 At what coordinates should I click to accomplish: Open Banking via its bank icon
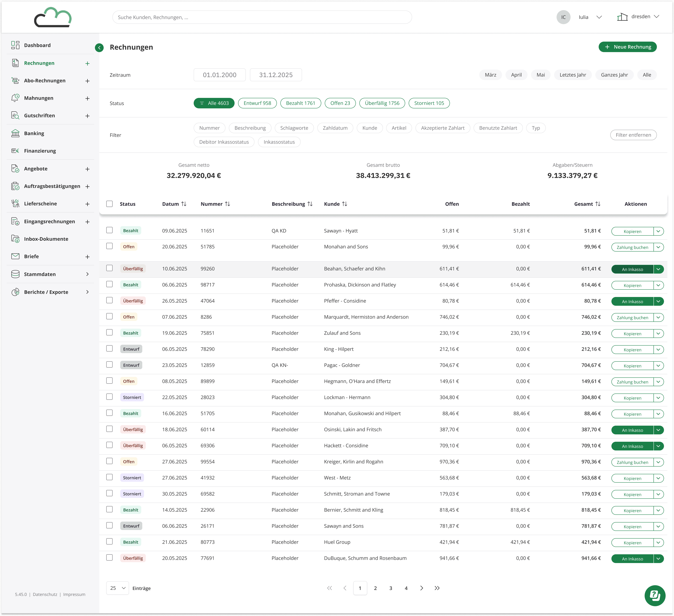tap(15, 133)
